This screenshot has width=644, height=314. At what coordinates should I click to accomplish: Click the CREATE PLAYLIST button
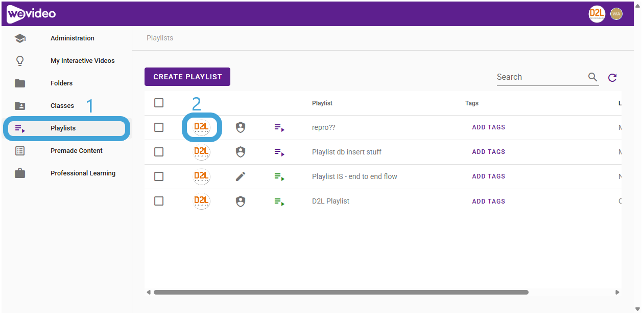pyautogui.click(x=187, y=77)
